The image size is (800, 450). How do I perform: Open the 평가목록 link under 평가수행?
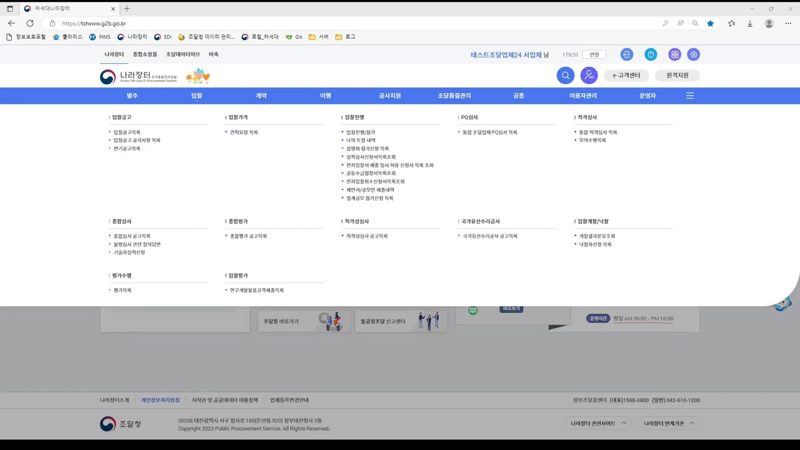pyautogui.click(x=122, y=290)
